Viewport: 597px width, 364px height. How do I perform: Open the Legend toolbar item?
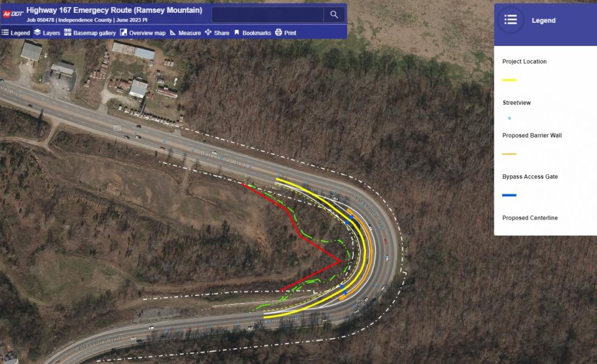[x=16, y=33]
